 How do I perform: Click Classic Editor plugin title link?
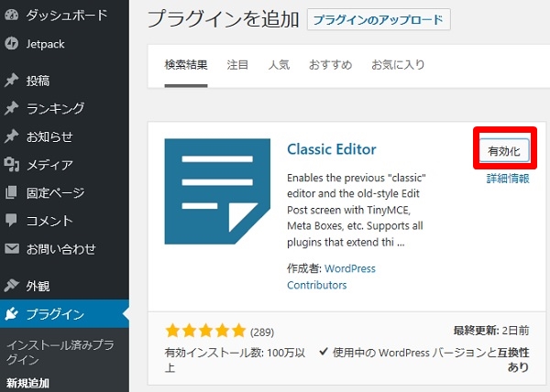pos(332,149)
